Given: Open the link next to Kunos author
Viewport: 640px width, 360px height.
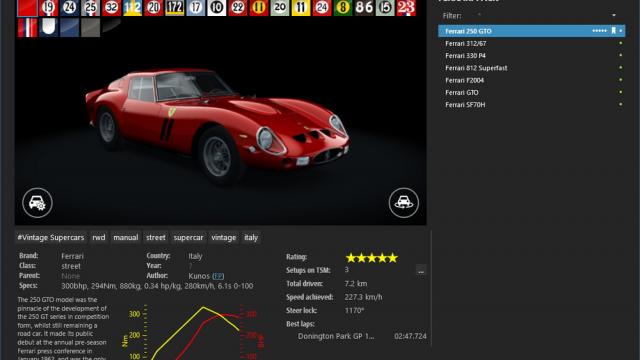Looking at the screenshot, I should (x=218, y=276).
